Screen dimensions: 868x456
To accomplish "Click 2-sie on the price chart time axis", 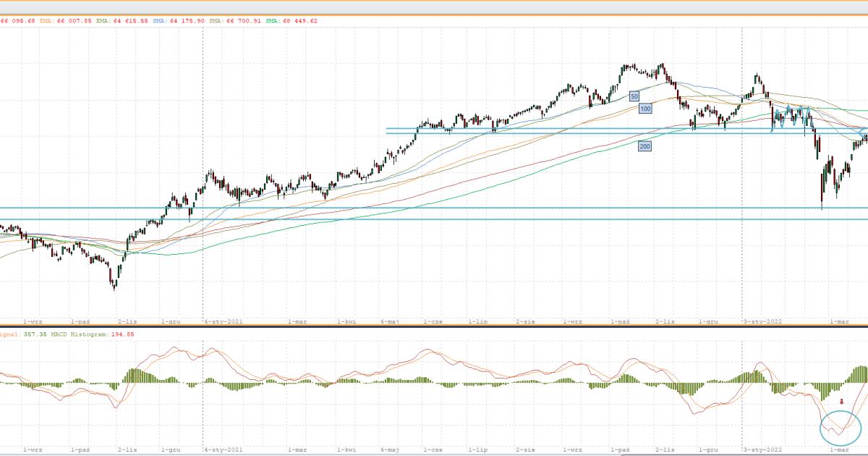I will (x=527, y=319).
